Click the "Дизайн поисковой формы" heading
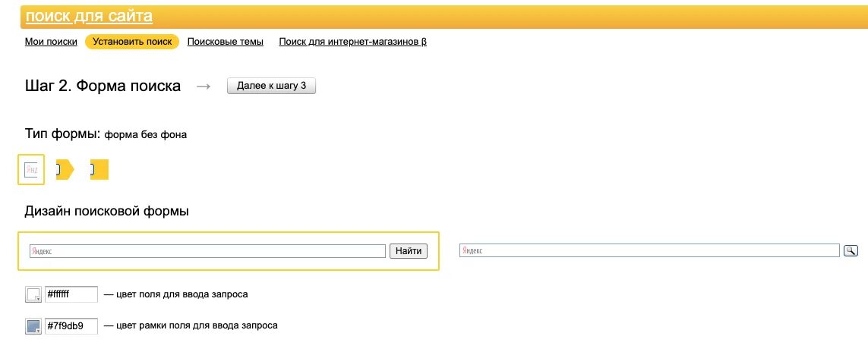 click(x=107, y=211)
